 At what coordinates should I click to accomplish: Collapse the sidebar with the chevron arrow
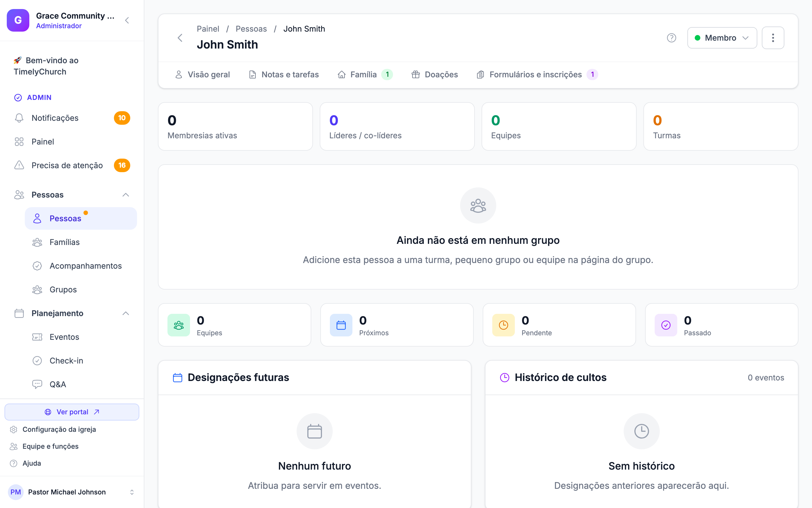click(127, 20)
